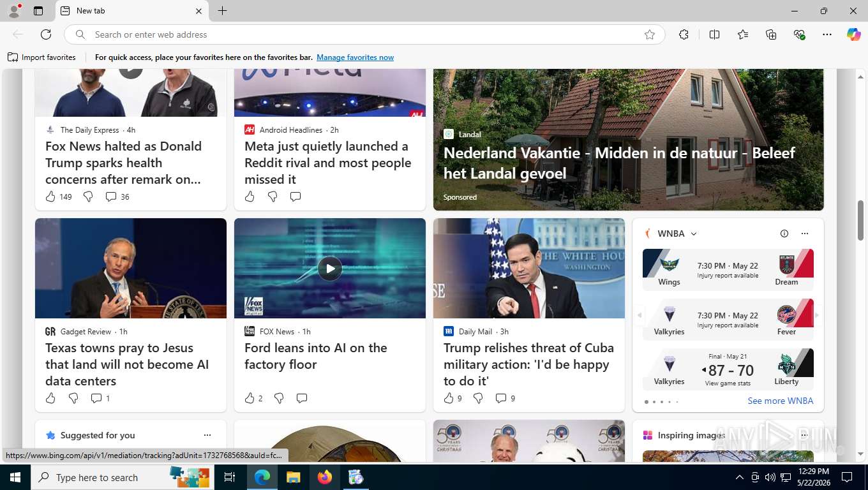Click Import favorites on favorites bar
The height and width of the screenshot is (490, 868).
click(x=41, y=57)
